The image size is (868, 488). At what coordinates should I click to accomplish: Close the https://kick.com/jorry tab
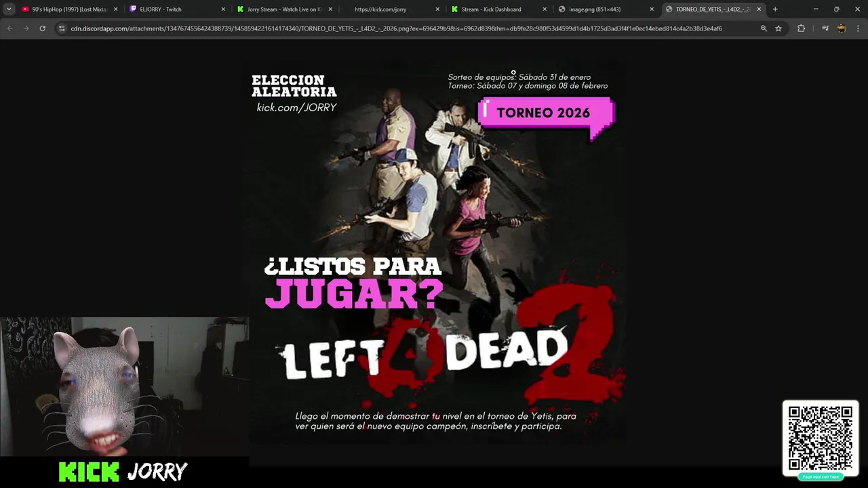point(437,9)
